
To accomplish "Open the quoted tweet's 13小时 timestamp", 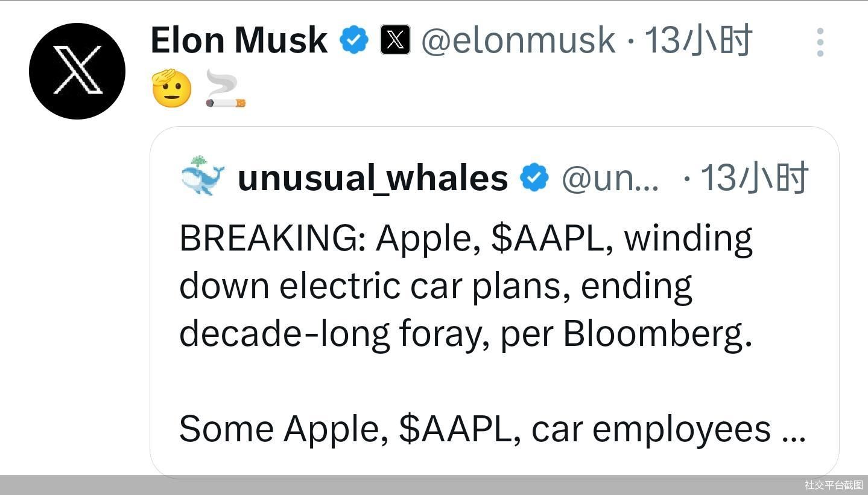I will pos(754,178).
